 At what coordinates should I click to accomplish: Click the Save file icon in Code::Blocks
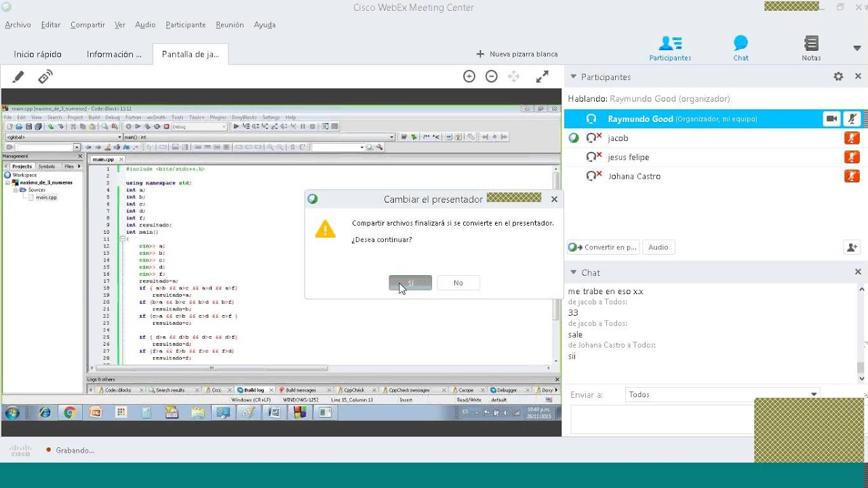point(29,127)
